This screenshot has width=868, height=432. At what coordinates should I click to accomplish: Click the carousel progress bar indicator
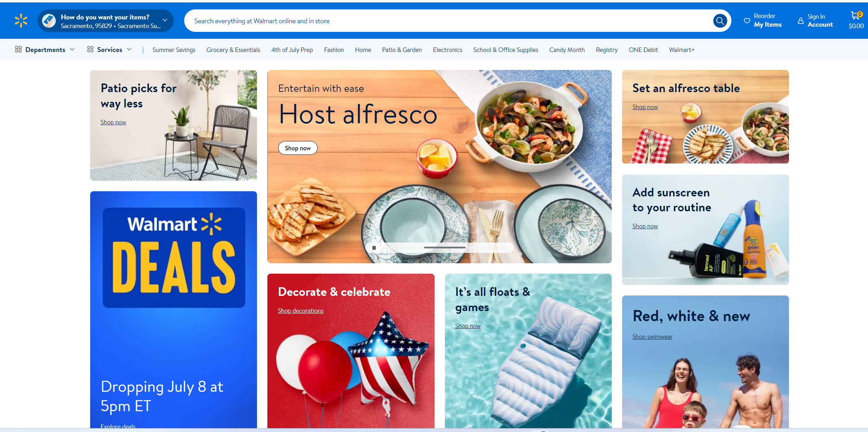pyautogui.click(x=445, y=248)
